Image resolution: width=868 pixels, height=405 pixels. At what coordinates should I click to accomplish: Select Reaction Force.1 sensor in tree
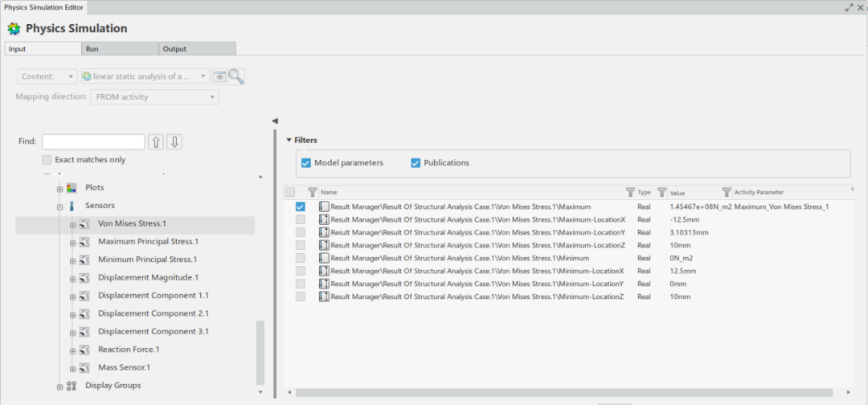[x=129, y=350]
